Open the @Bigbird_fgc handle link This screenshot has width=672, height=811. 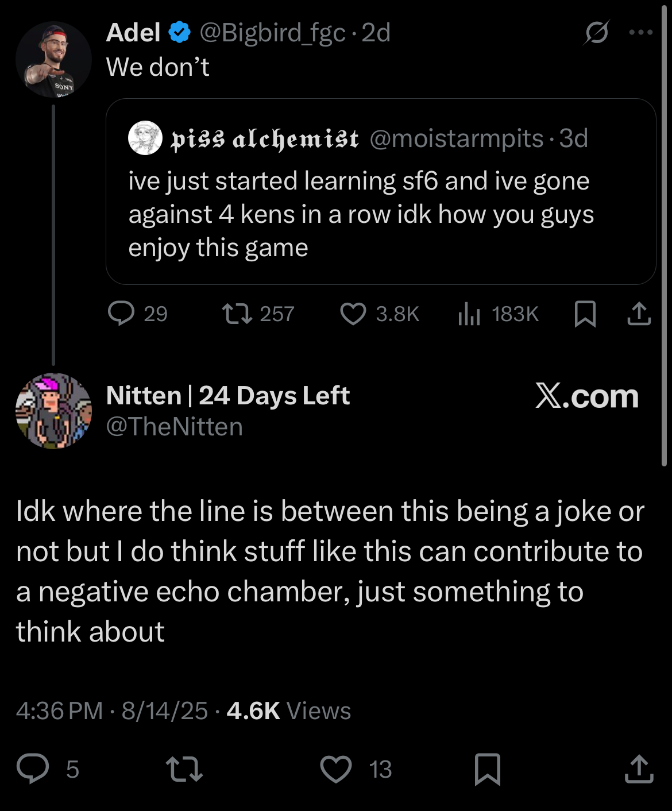(x=272, y=33)
